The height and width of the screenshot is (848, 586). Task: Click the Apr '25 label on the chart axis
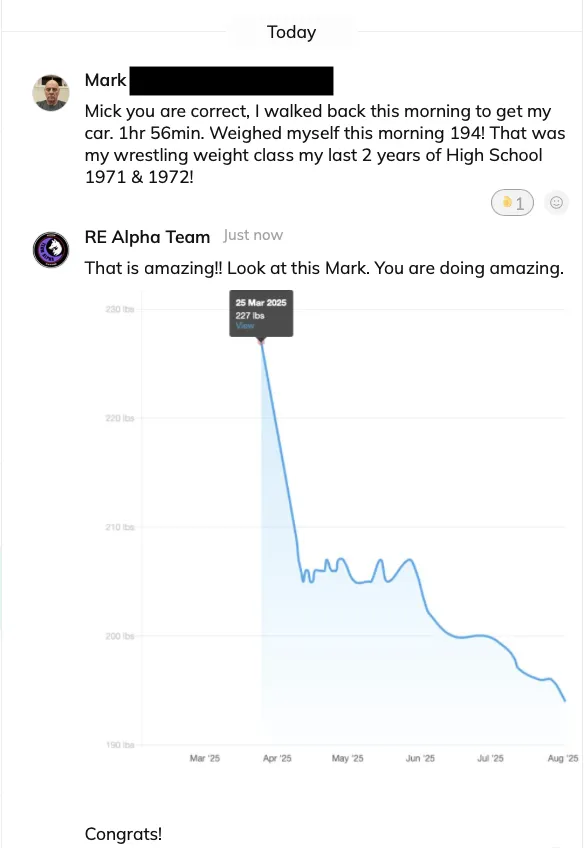(x=277, y=758)
